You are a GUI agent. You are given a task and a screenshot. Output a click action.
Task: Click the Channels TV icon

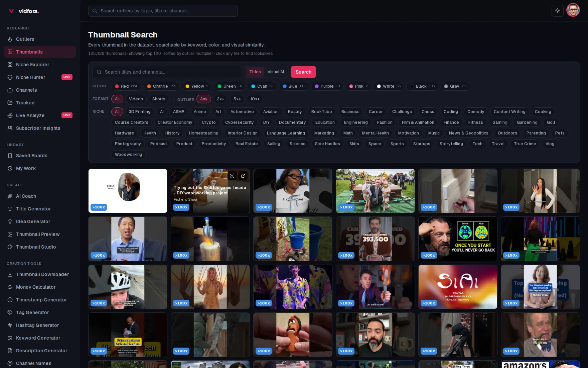click(x=10, y=90)
